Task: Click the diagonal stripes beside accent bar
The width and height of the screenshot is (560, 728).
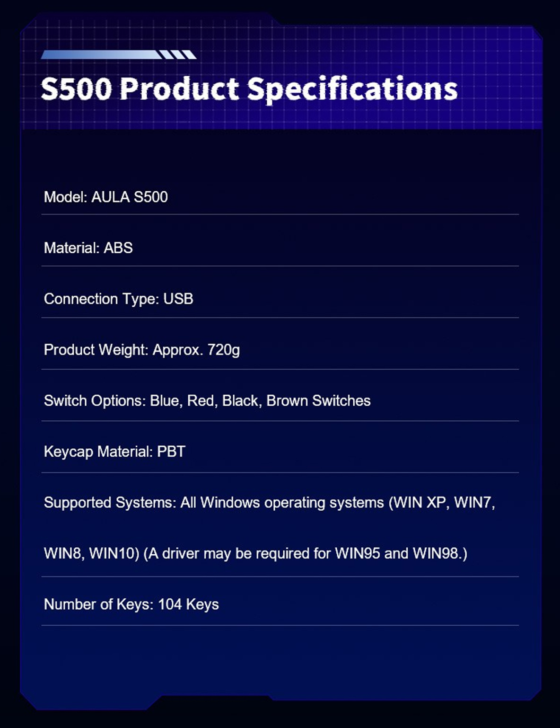Action: pyautogui.click(x=178, y=55)
